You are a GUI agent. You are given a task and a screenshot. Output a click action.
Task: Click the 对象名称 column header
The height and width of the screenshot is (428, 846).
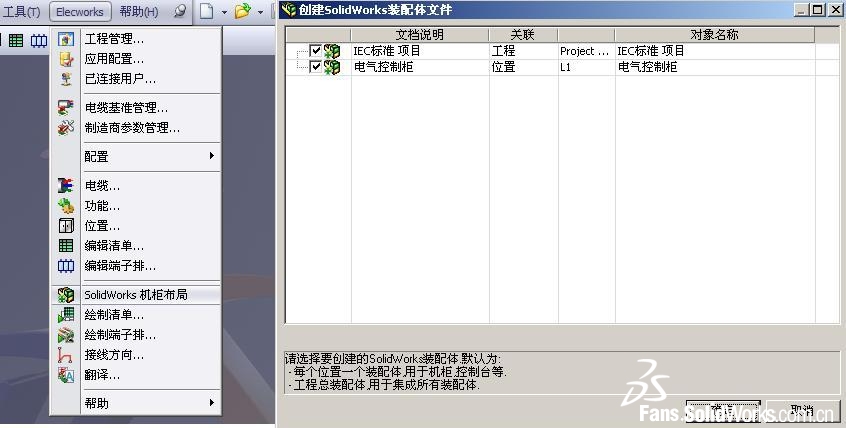tap(715, 35)
